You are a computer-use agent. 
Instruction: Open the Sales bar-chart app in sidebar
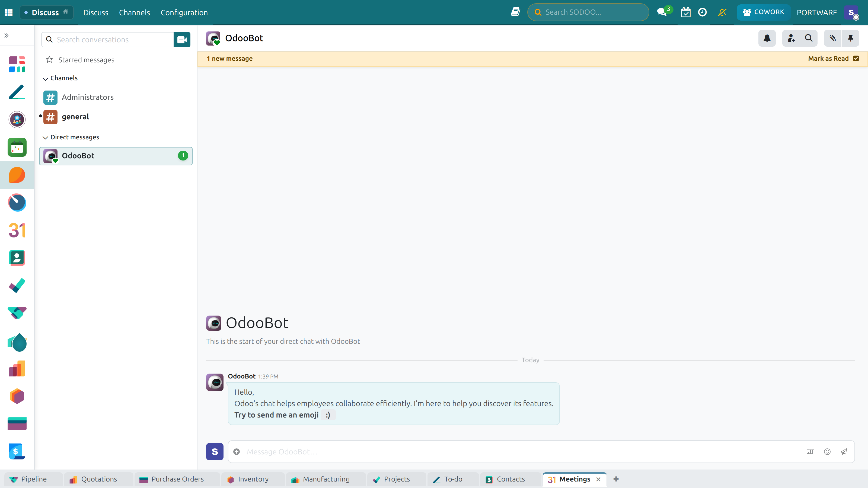point(17,368)
